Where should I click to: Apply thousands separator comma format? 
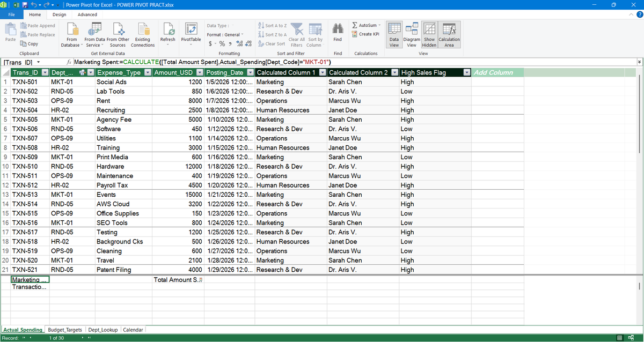click(x=230, y=44)
